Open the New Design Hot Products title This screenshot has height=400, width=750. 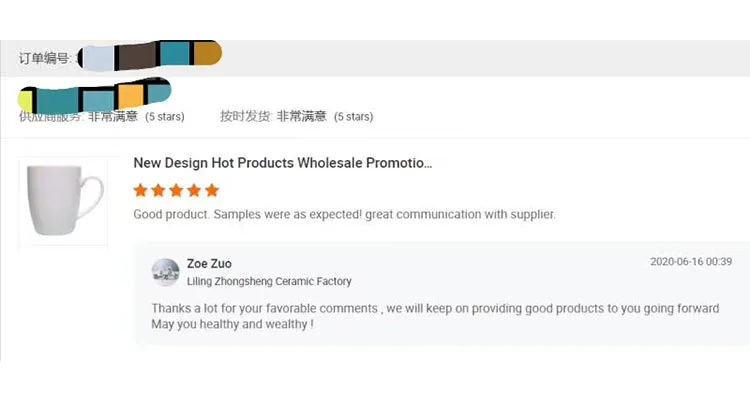click(x=283, y=163)
